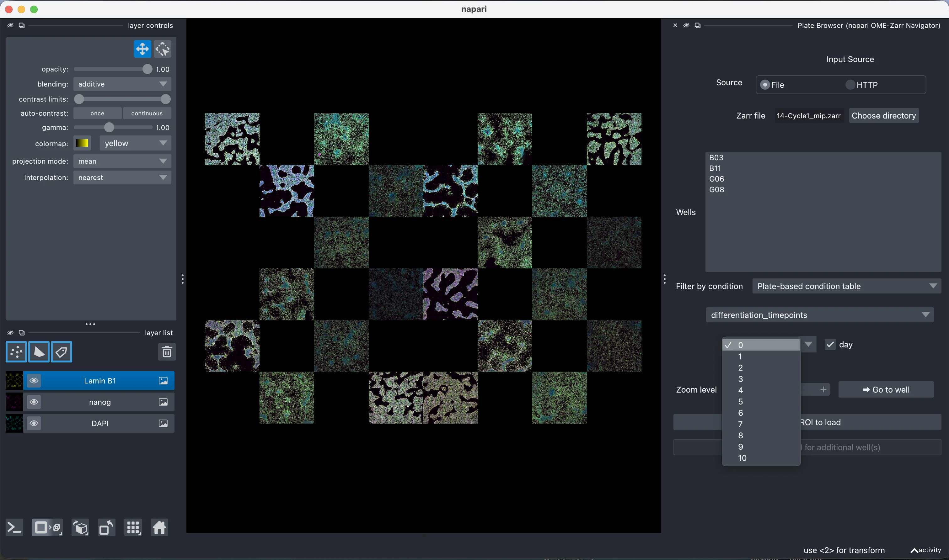The image size is (949, 560).
Task: Open differentiation_timepoints dropdown
Action: coord(820,315)
